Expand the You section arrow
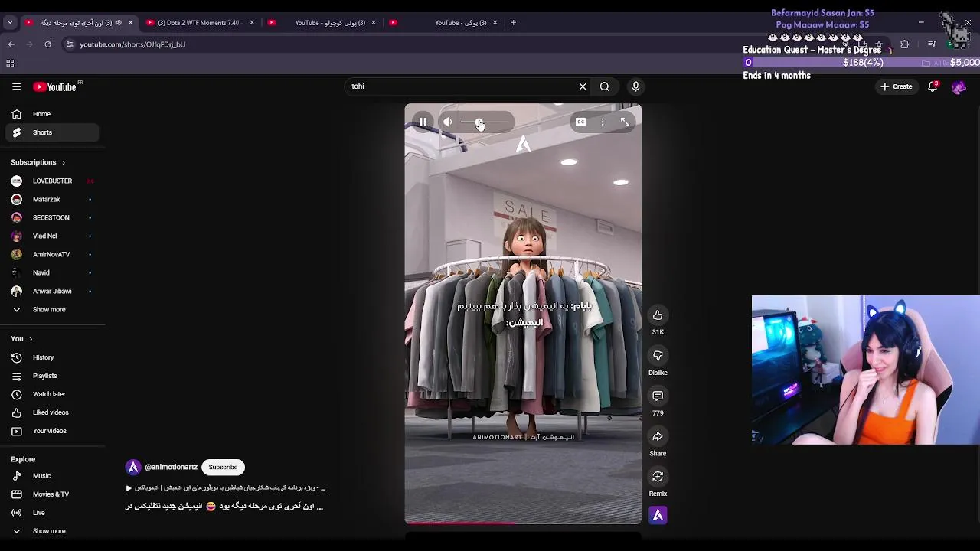980x551 pixels. tap(31, 339)
